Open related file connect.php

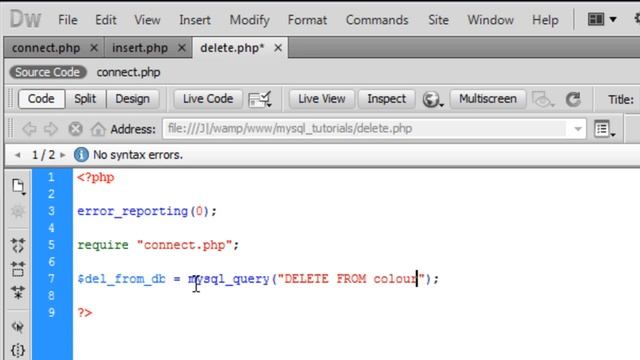(x=128, y=72)
